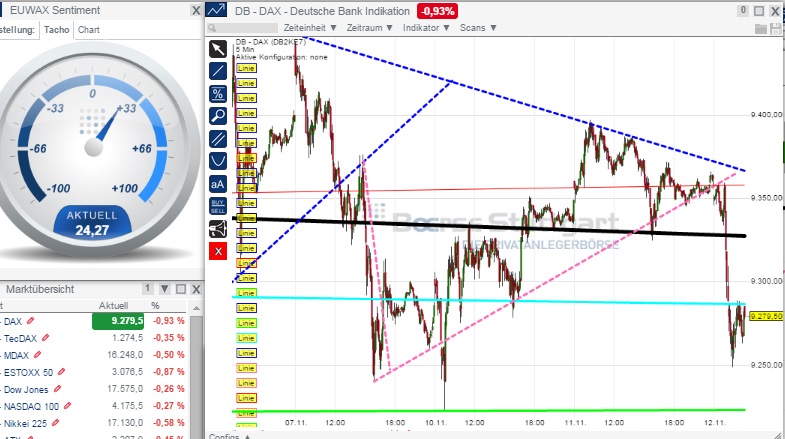Screen dimensions: 785x439
Task: Select the percent retracement tool
Action: (x=218, y=94)
